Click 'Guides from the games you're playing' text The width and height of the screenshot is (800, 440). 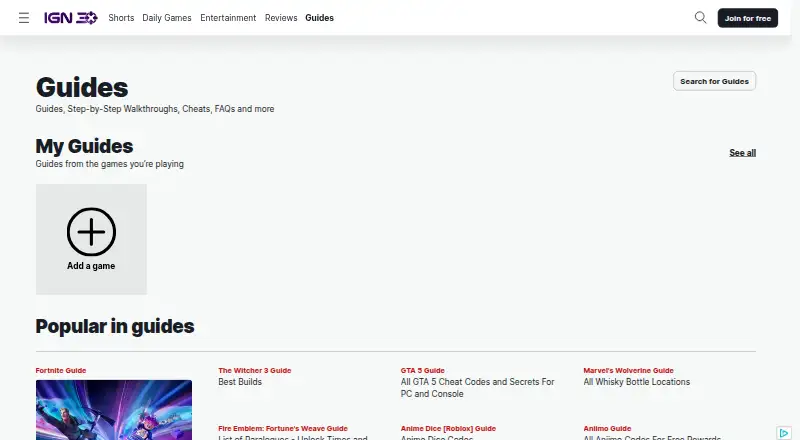[x=110, y=164]
